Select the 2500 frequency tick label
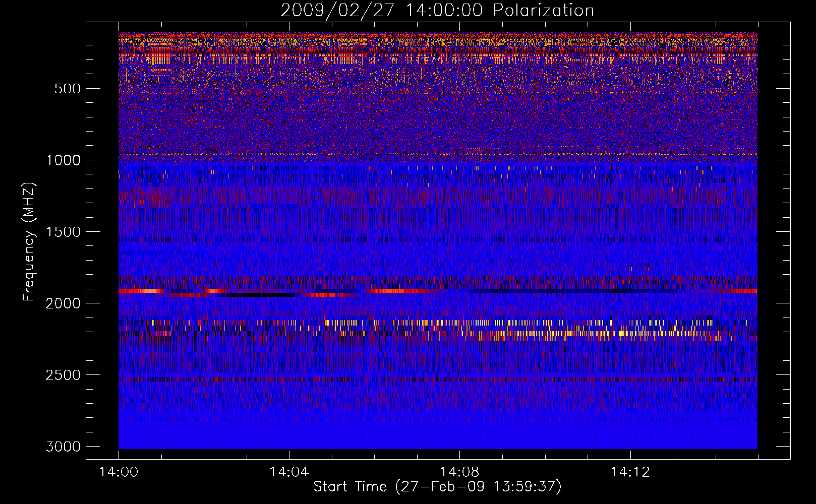The image size is (816, 504). [x=63, y=375]
